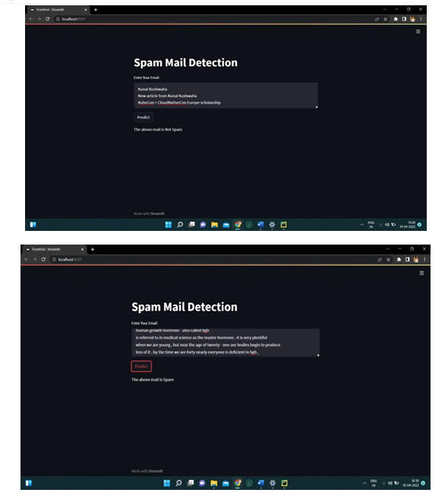
Task: Bookmark the page with the star icon in the top browser
Action: tap(386, 19)
